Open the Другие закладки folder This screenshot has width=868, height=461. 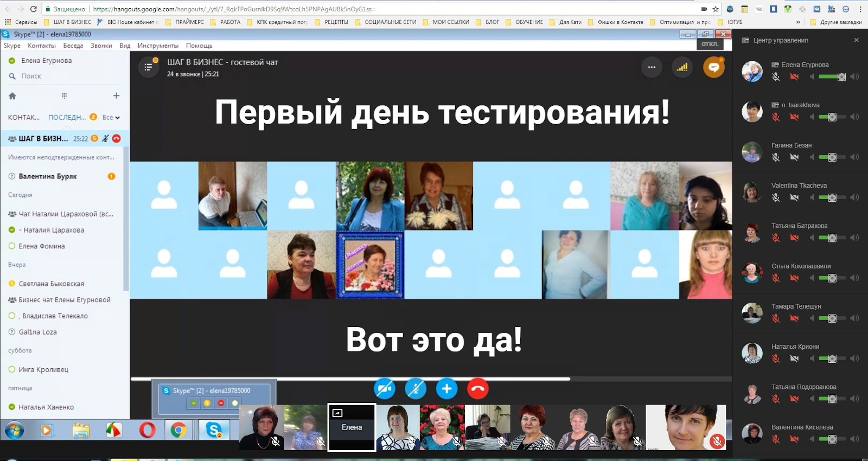pos(836,22)
